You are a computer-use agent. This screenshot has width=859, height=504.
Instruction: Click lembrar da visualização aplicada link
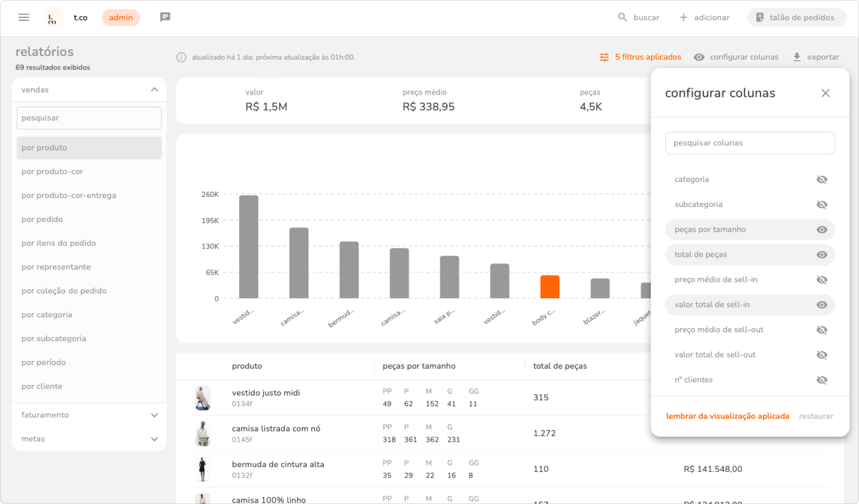(x=727, y=416)
